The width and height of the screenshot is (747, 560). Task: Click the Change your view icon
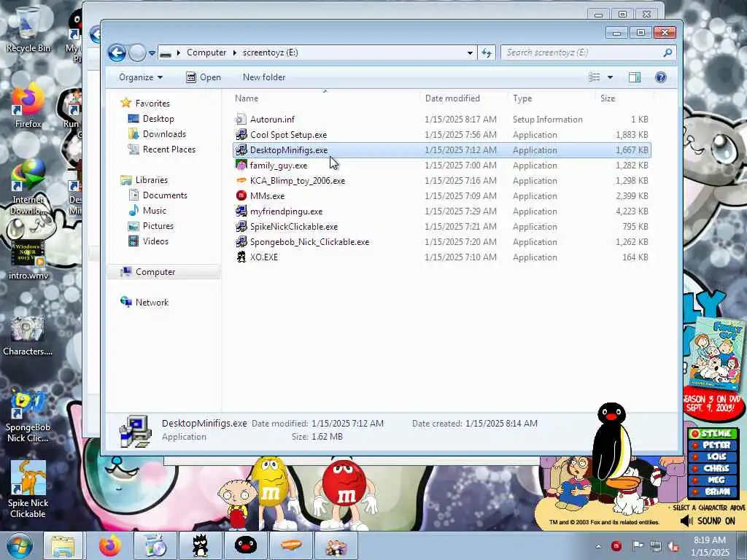[594, 77]
